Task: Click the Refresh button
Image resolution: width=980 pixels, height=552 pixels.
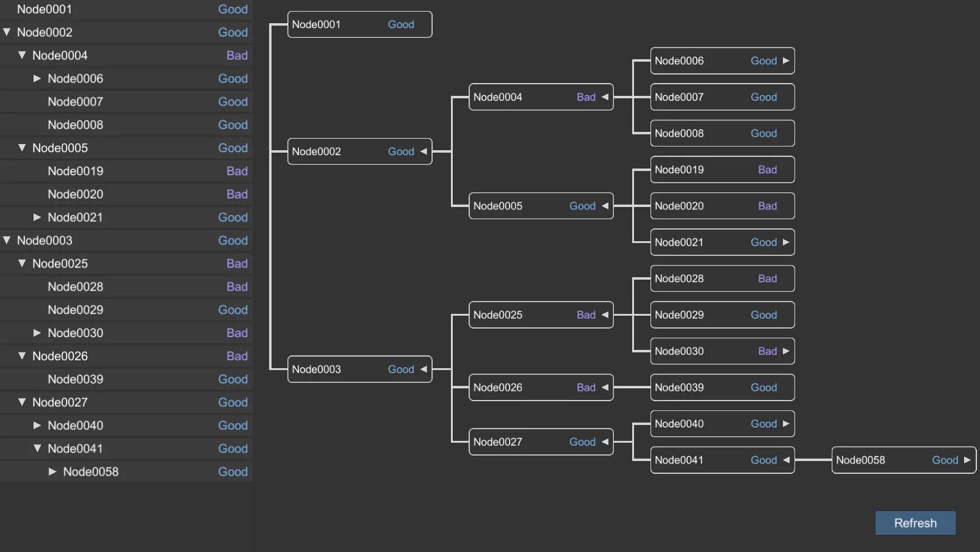Action: pos(915,523)
